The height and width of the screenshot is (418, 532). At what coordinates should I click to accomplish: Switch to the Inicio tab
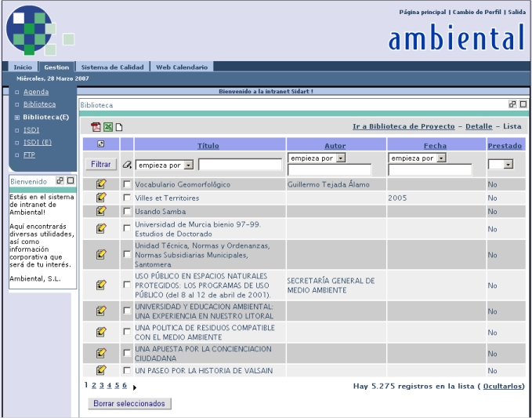(23, 67)
